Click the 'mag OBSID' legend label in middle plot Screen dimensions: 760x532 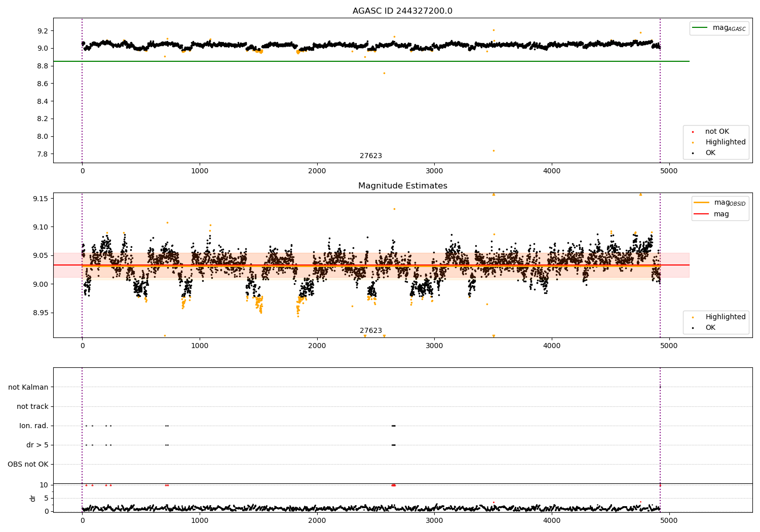click(730, 203)
